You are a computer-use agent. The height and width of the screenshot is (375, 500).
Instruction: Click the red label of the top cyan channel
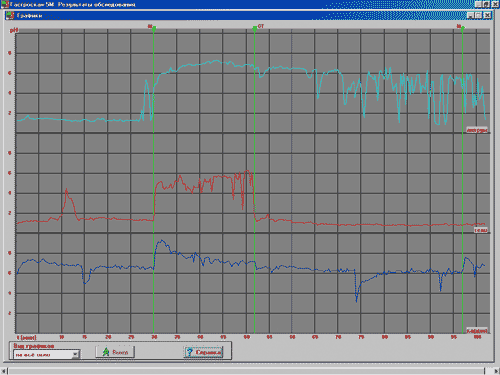[x=477, y=130]
